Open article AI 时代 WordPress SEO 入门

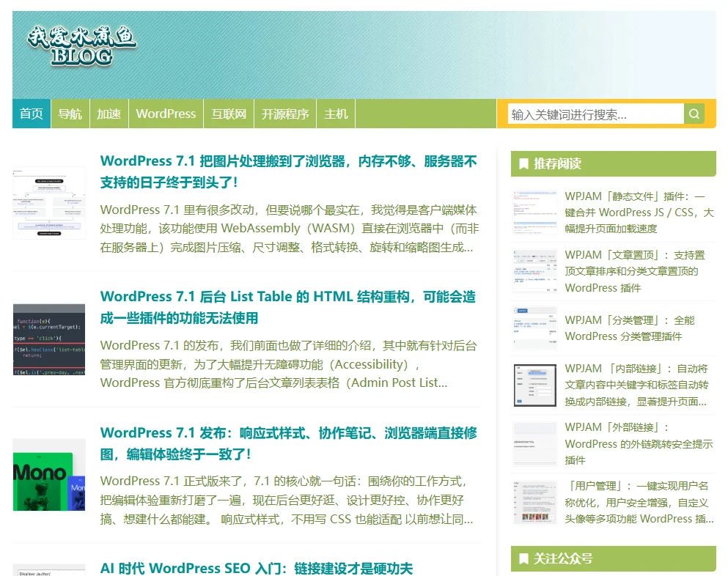257,568
